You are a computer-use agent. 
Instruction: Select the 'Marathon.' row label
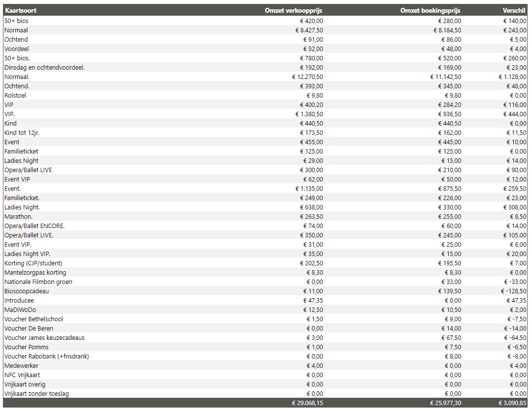pos(18,217)
